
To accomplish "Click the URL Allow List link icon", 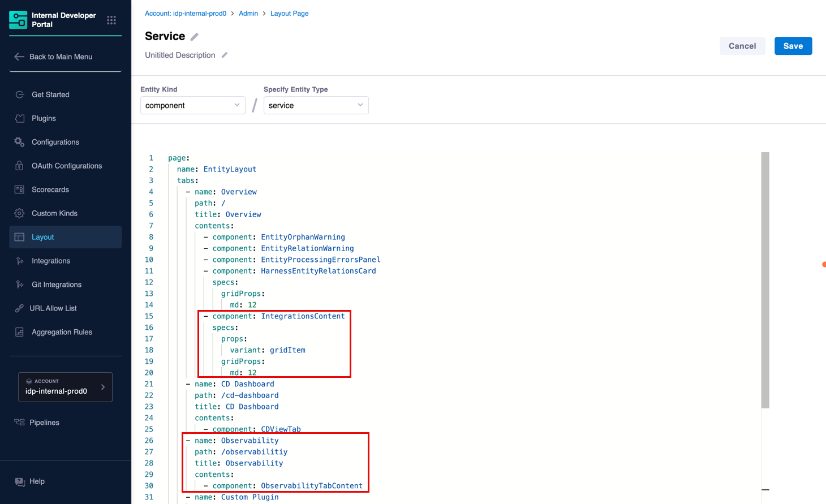I will pyautogui.click(x=19, y=308).
